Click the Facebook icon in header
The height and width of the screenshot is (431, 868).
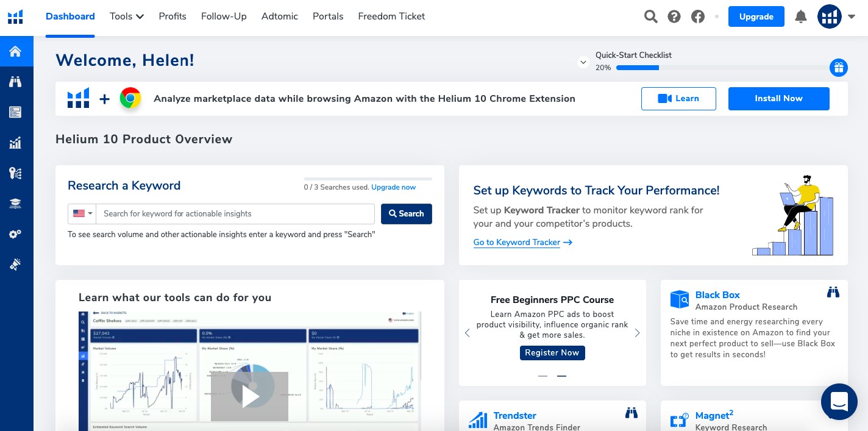click(x=698, y=16)
